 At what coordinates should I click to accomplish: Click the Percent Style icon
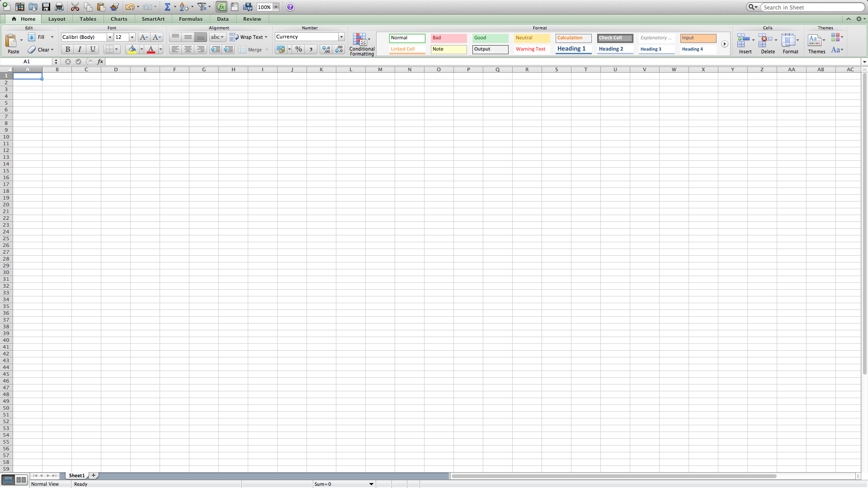point(298,49)
